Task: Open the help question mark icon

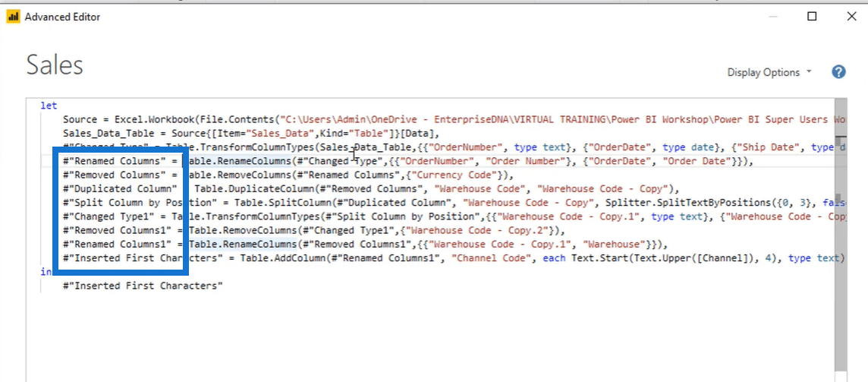Action: 838,72
